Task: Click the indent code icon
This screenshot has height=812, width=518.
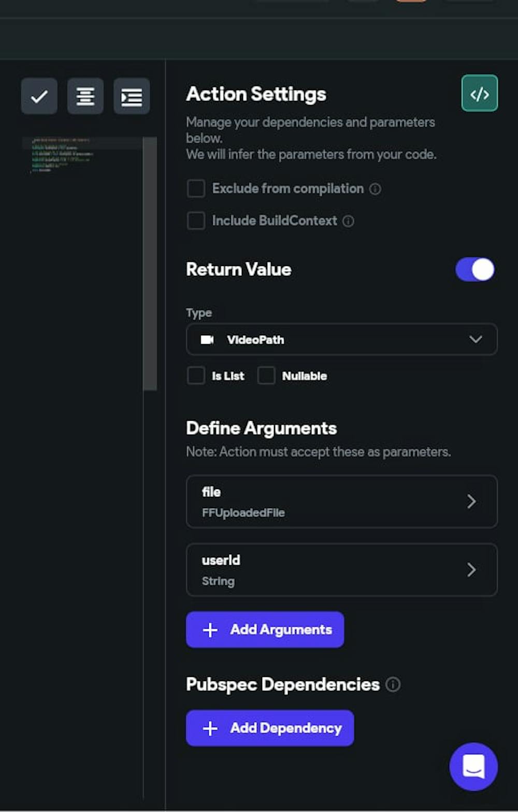Action: point(132,96)
